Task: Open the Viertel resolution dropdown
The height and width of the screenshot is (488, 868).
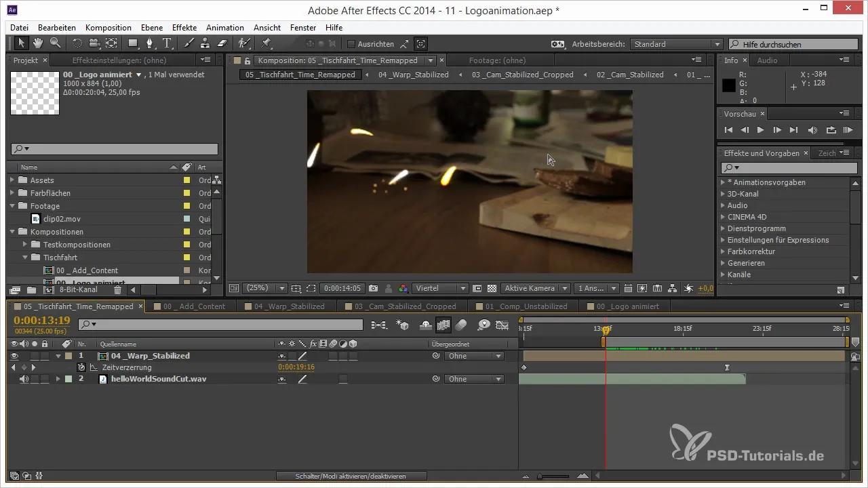Action: pyautogui.click(x=440, y=288)
